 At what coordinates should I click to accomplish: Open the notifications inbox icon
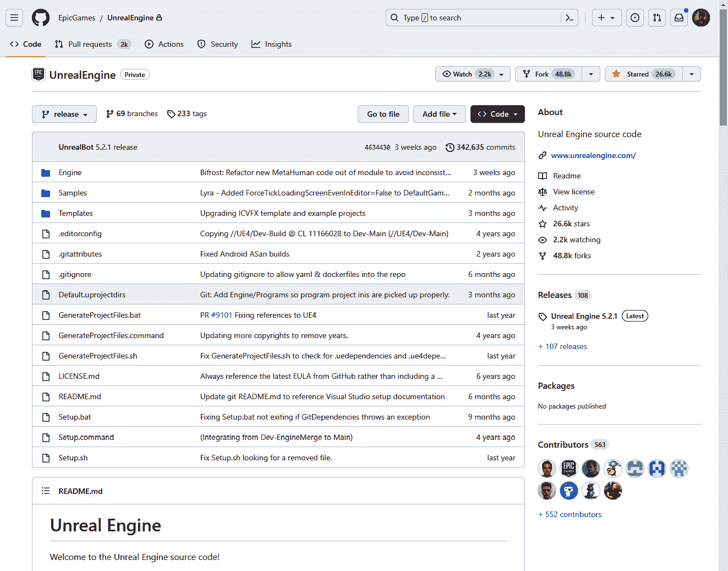point(678,17)
